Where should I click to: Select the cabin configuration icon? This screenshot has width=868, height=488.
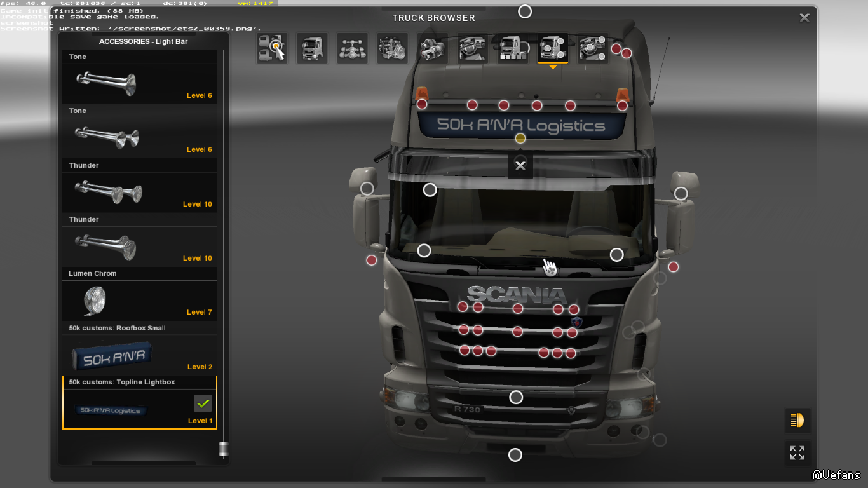click(312, 48)
